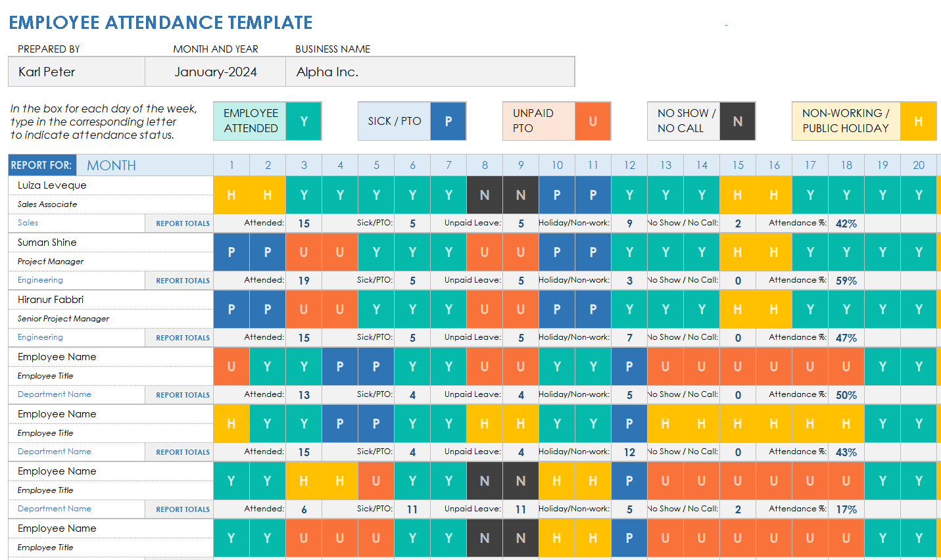This screenshot has width=941, height=560.
Task: Select the Prepared By field Karl Peter
Action: point(77,72)
